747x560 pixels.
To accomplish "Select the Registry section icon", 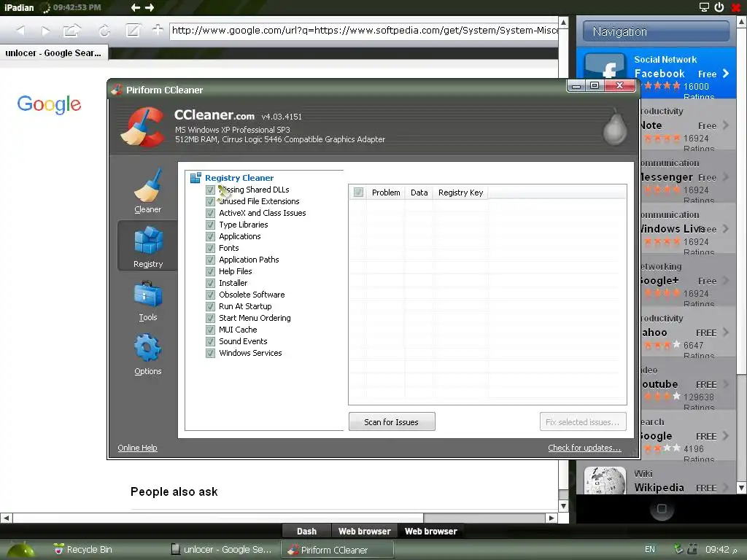I will coord(148,241).
